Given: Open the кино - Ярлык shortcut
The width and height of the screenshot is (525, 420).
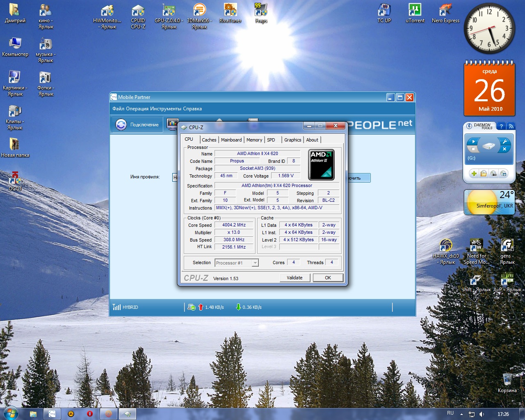Looking at the screenshot, I should 46,16.
